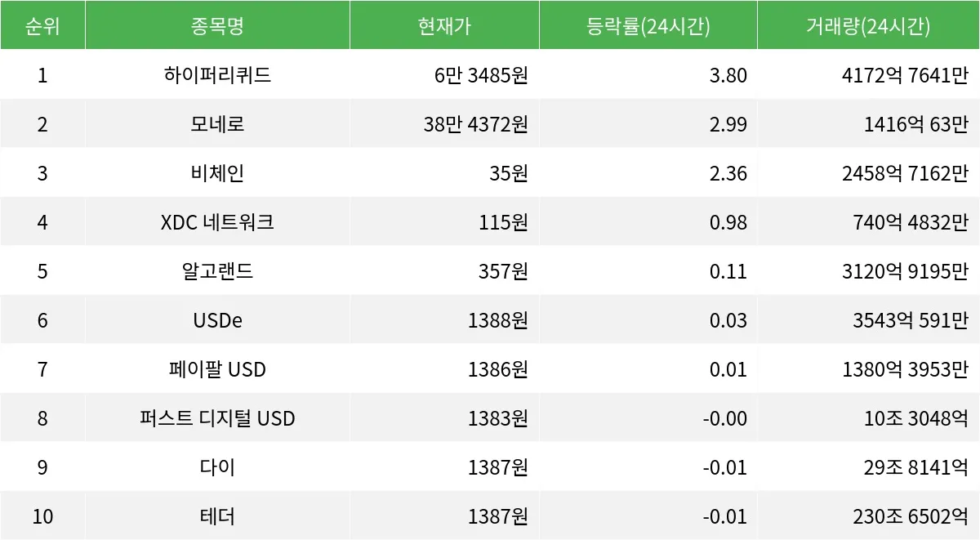The width and height of the screenshot is (980, 540).
Task: Click the 알고랜드 coin name
Action: tap(217, 271)
